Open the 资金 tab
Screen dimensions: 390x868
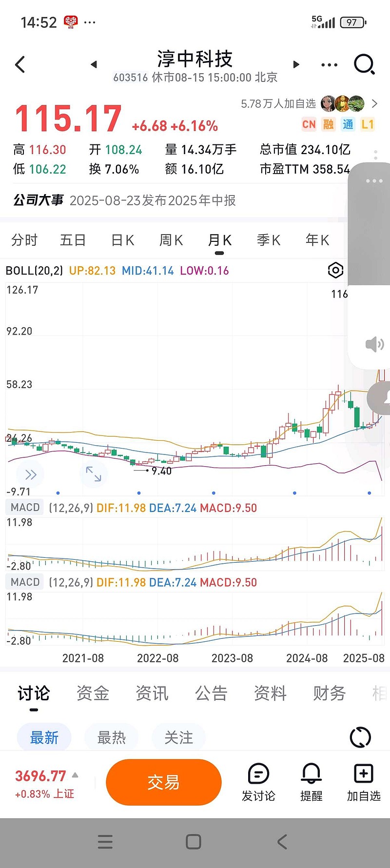click(x=93, y=693)
